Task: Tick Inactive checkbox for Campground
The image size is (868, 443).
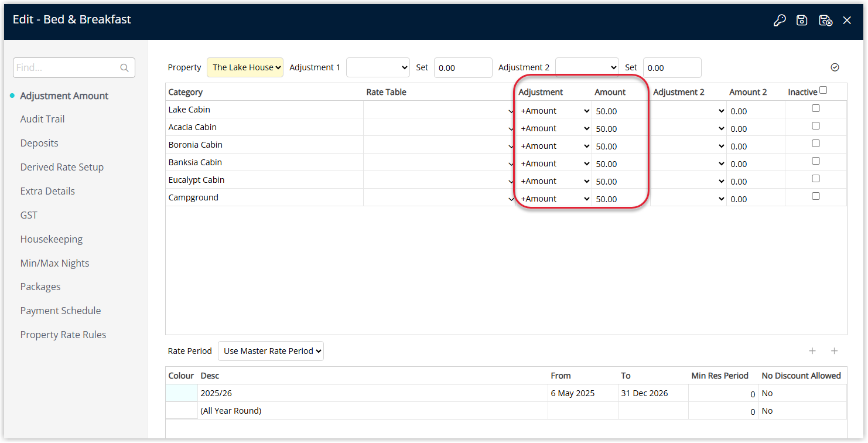Action: 816,196
